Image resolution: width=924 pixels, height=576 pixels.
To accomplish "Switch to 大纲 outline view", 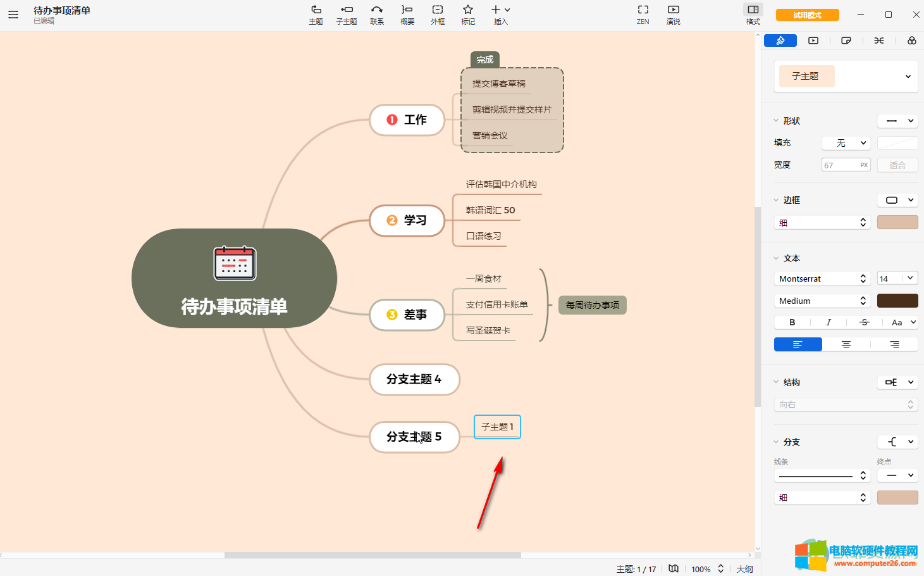I will 744,569.
